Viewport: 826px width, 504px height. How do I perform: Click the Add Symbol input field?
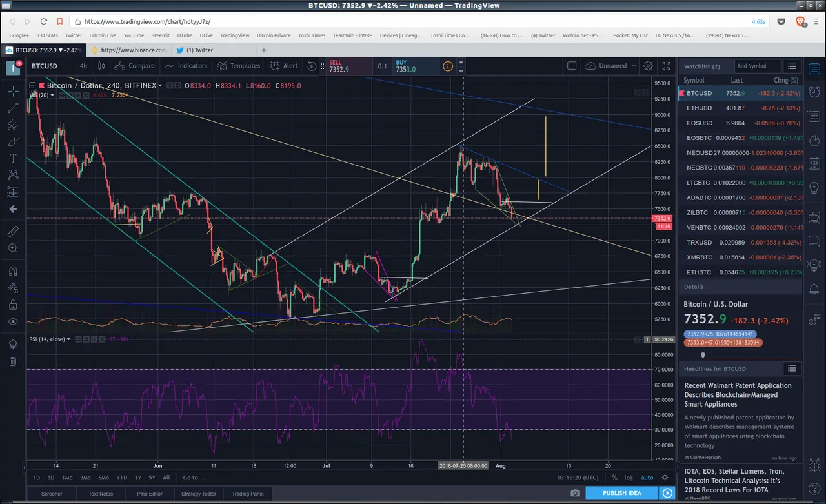pyautogui.click(x=758, y=66)
